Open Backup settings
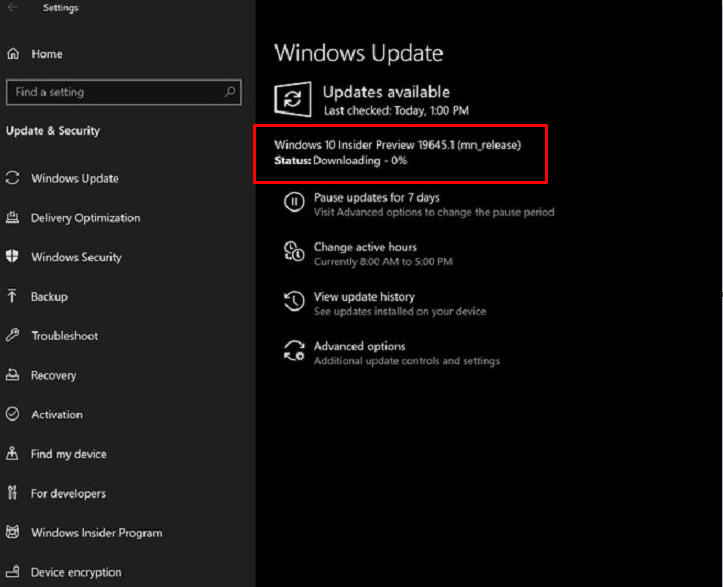Image resolution: width=723 pixels, height=587 pixels. 49,296
